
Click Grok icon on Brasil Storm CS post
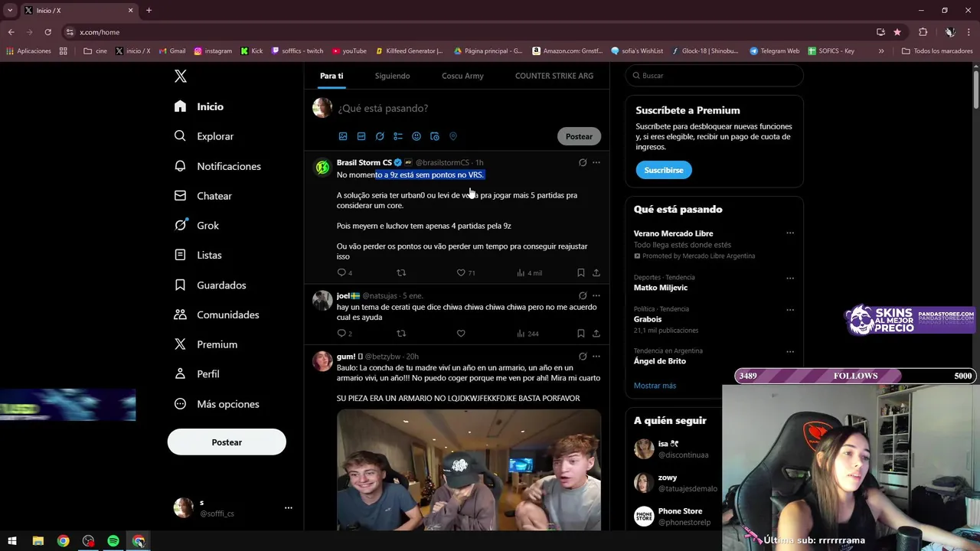point(583,162)
